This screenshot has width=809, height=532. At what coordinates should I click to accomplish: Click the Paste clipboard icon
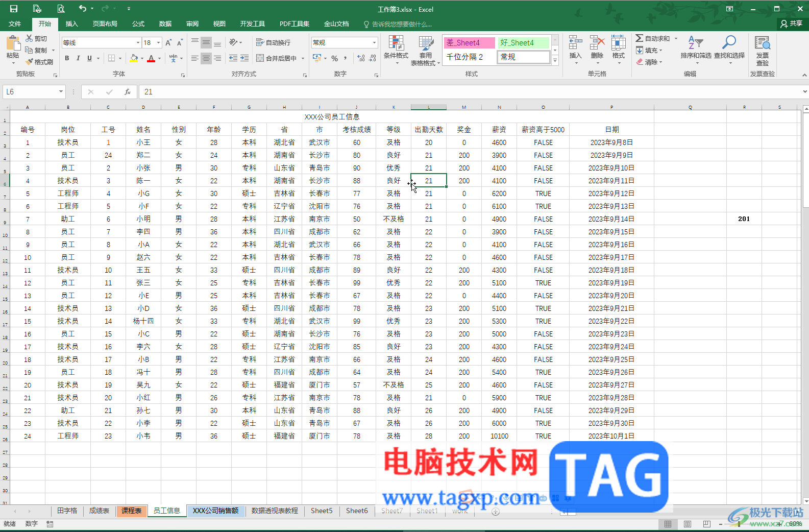coord(13,44)
